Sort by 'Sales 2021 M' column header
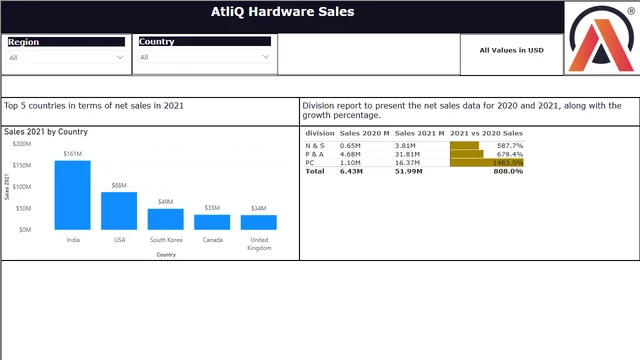This screenshot has width=640, height=360. pyautogui.click(x=420, y=133)
